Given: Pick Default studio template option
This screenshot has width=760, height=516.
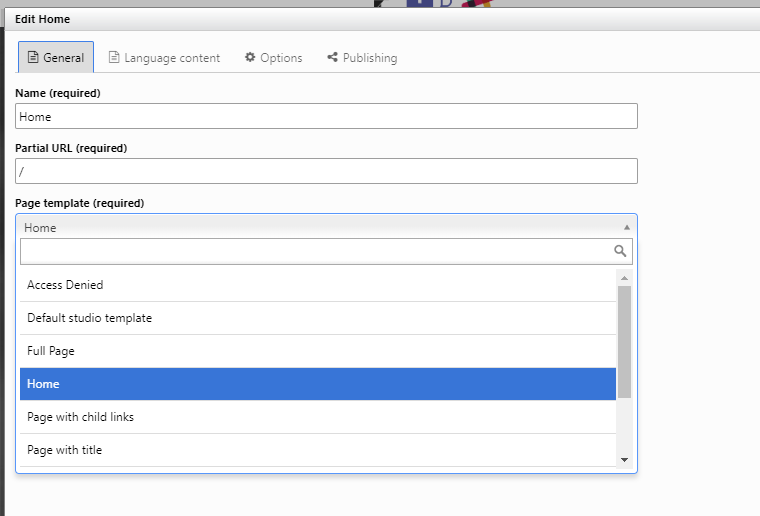Looking at the screenshot, I should pyautogui.click(x=318, y=318).
